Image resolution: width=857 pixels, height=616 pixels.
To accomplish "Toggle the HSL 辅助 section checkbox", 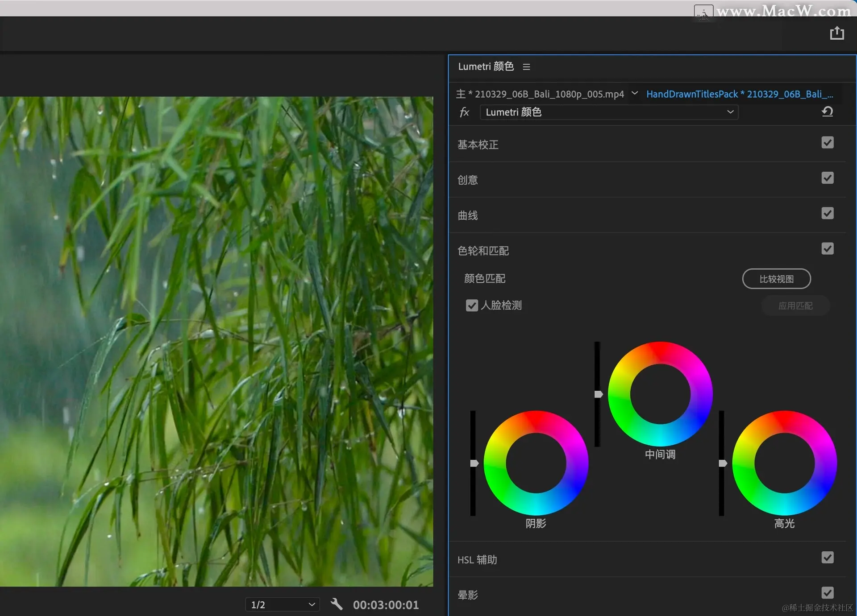I will pos(827,558).
